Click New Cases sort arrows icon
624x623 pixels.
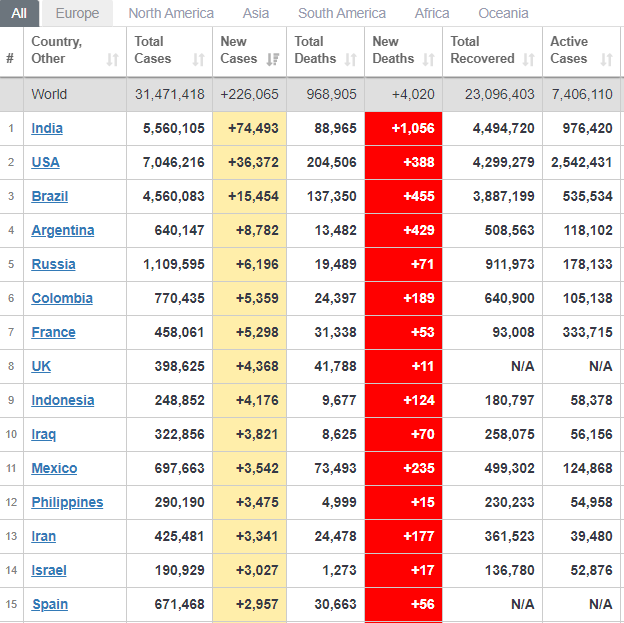273,60
